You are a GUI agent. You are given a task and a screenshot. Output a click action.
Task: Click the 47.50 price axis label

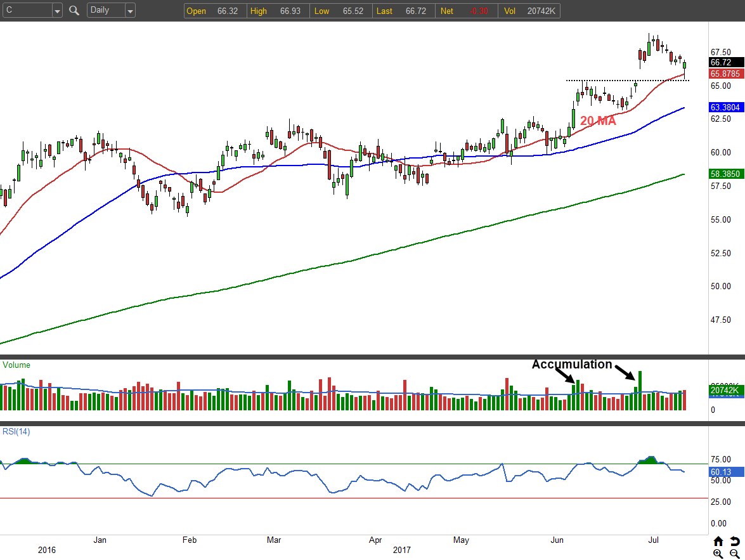click(721, 320)
